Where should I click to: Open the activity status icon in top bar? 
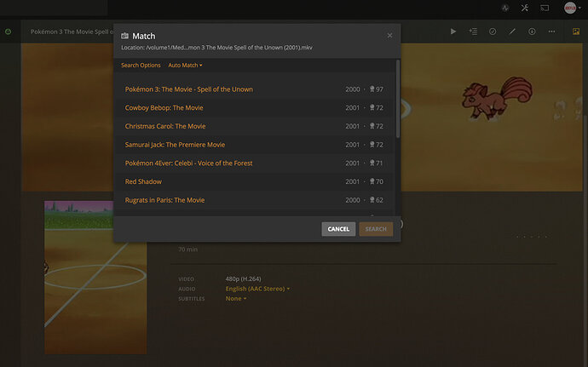pos(505,8)
